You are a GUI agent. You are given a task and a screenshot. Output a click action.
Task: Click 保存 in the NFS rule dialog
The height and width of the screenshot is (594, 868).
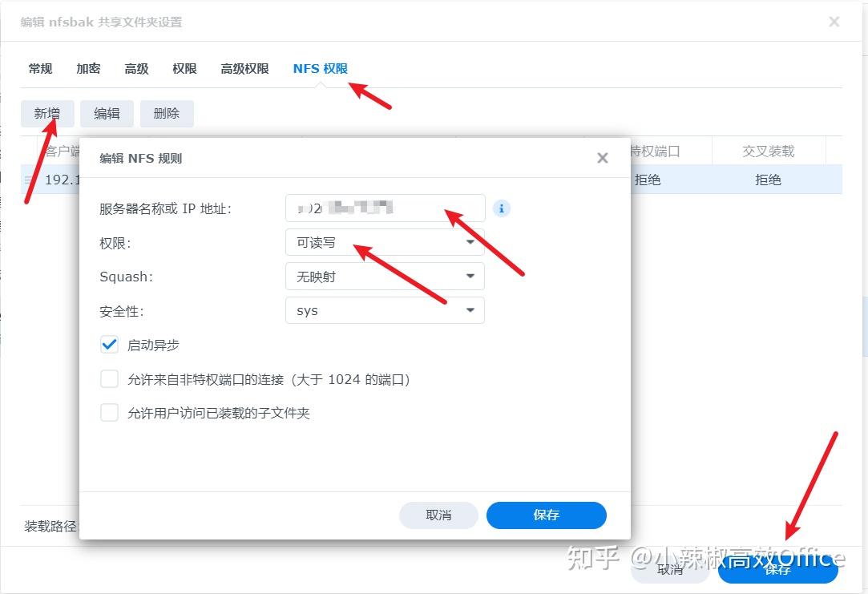pos(547,515)
